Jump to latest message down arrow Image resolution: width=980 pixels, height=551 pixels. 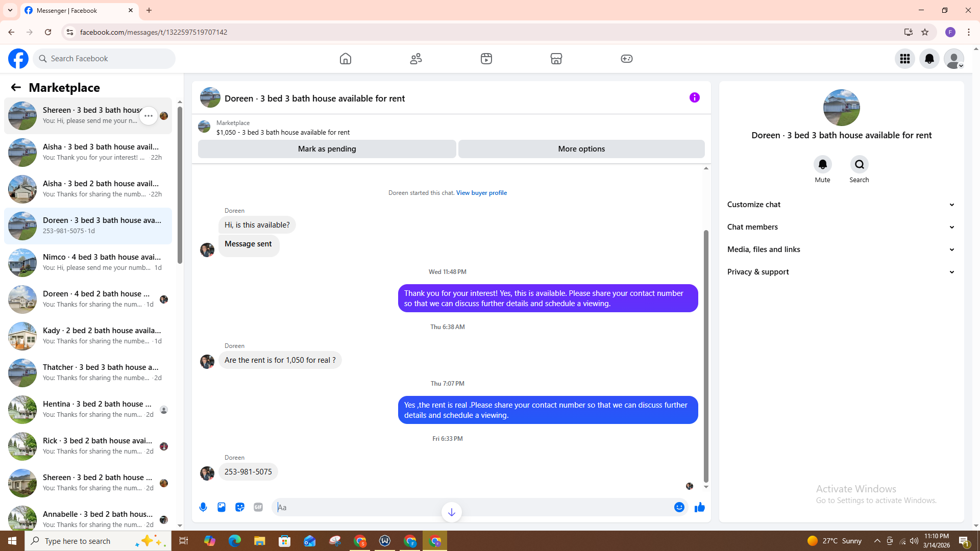tap(451, 512)
